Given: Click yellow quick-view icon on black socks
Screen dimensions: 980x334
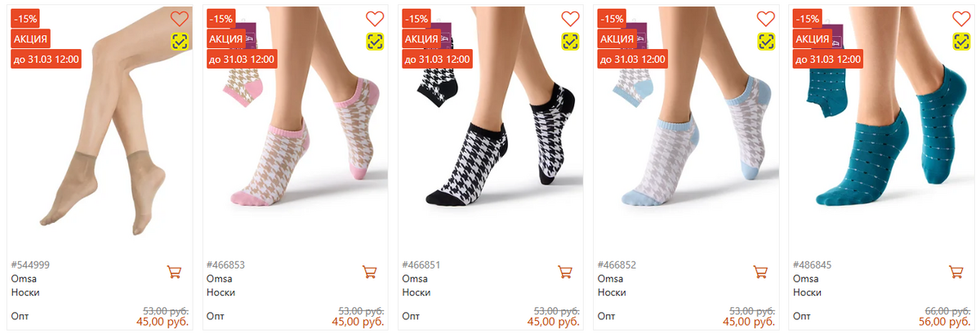Looking at the screenshot, I should click(x=570, y=41).
